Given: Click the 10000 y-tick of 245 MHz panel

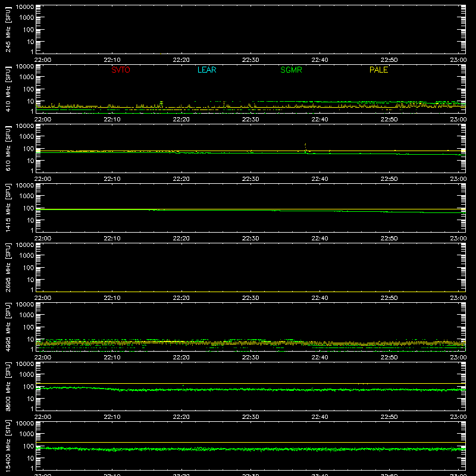Looking at the screenshot, I should coord(25,7).
